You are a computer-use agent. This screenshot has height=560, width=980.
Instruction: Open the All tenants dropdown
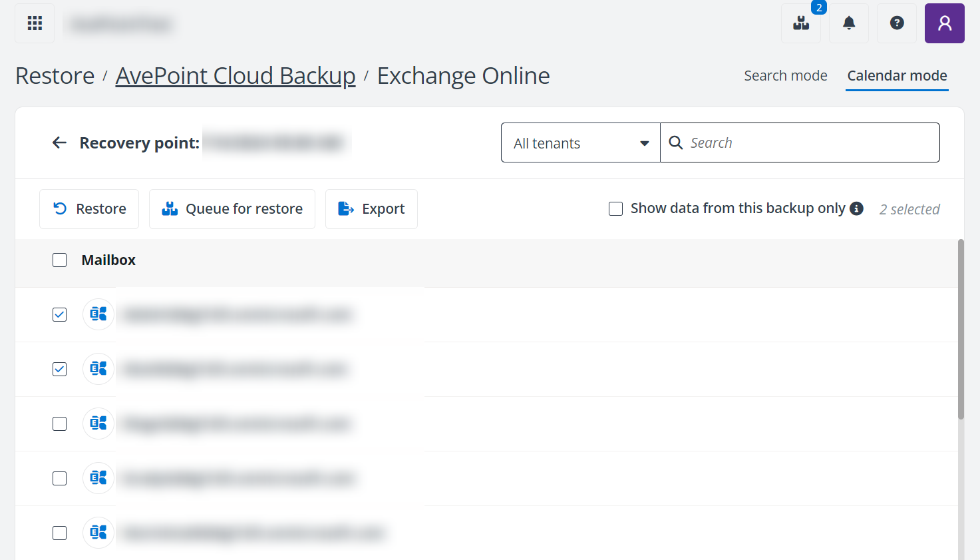coord(579,142)
